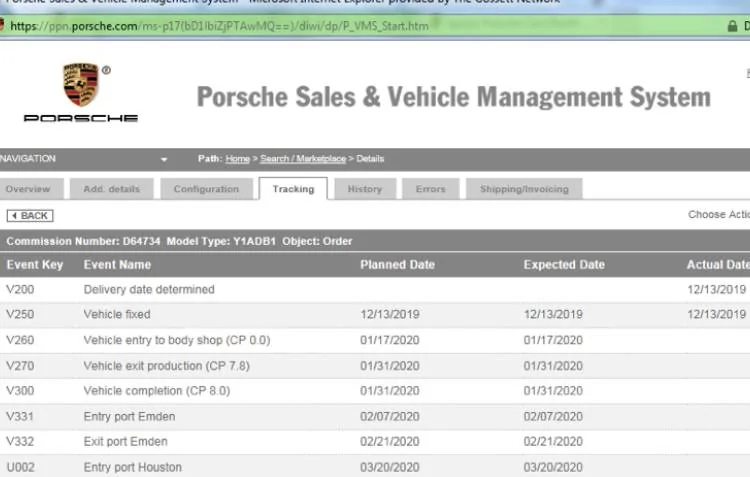
Task: Click the Actual Date column header
Action: [718, 265]
